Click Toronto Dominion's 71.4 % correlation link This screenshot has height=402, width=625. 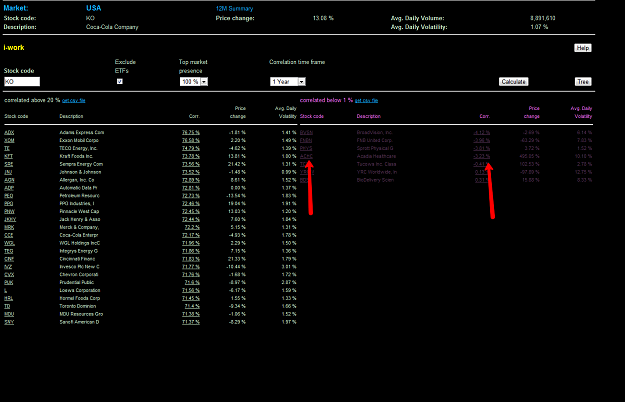192,306
